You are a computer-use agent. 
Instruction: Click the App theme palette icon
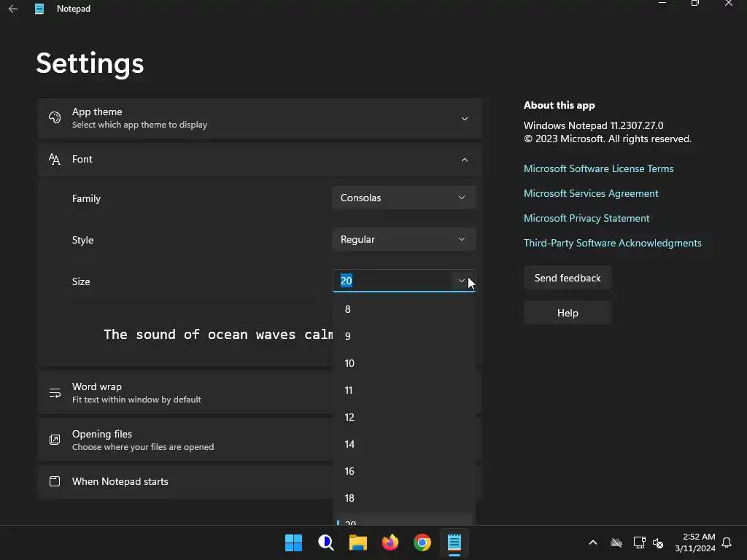(x=55, y=118)
